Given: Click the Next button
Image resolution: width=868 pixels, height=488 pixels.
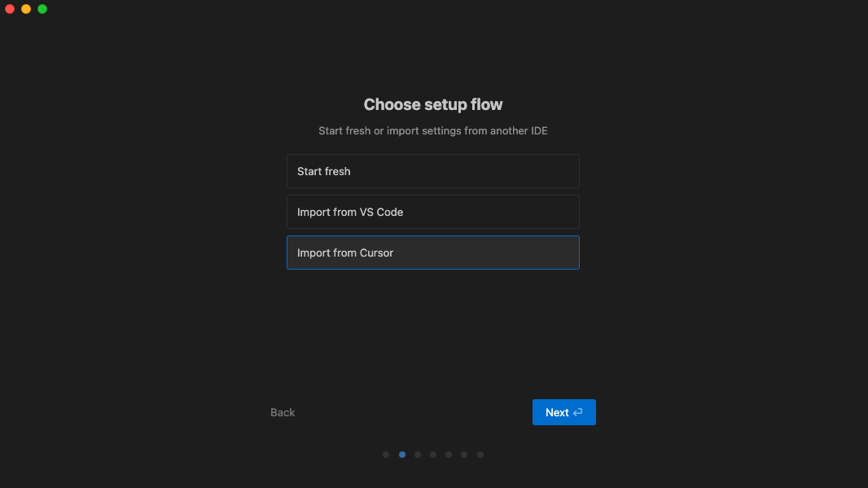Looking at the screenshot, I should point(556,412).
